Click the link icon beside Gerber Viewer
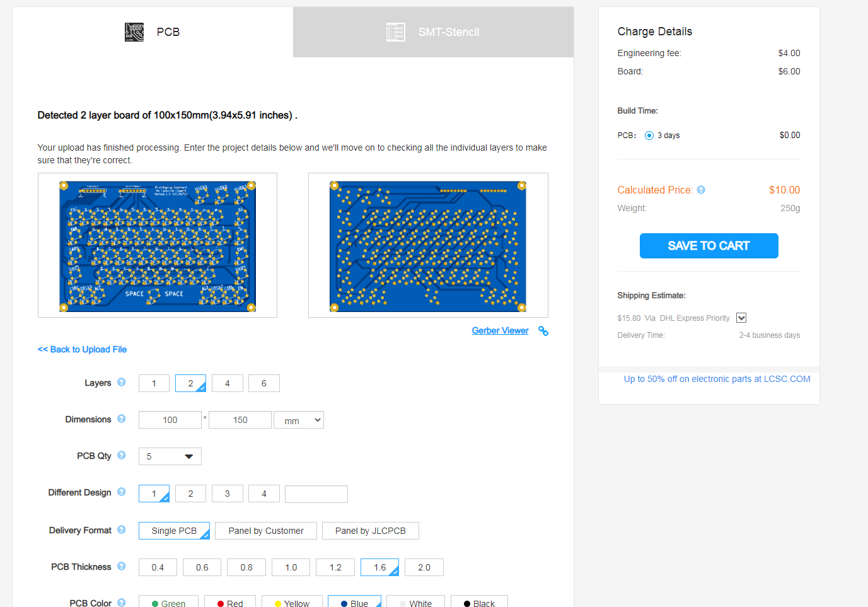The height and width of the screenshot is (607, 868). (543, 330)
